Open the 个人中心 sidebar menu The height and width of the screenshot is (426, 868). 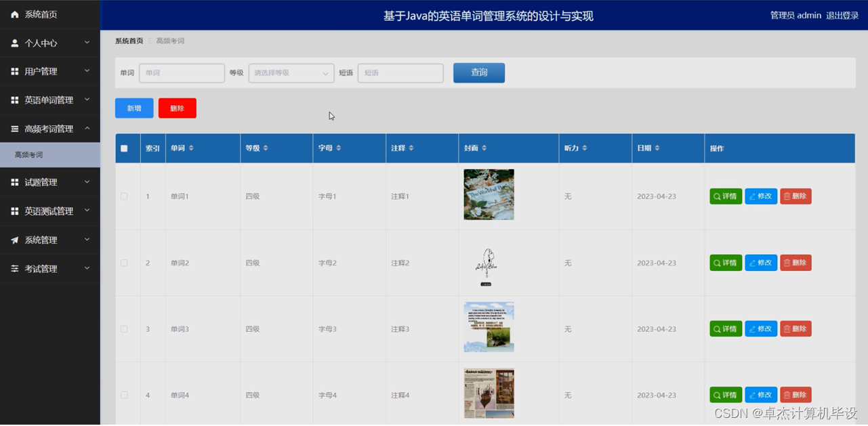pyautogui.click(x=50, y=43)
